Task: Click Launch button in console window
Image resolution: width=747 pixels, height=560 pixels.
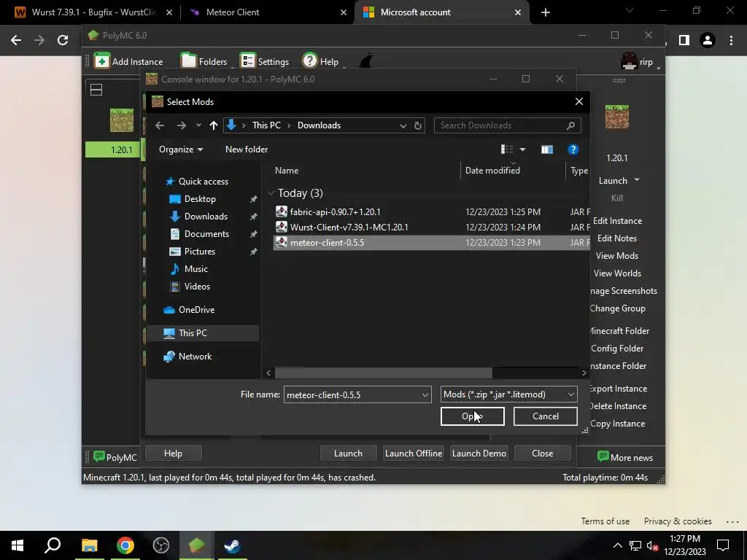Action: 348,454
